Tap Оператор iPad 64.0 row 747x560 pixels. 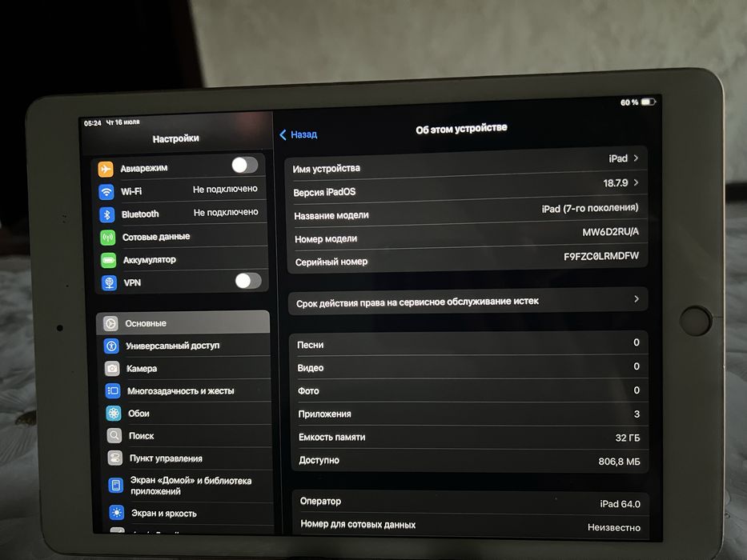(471, 502)
